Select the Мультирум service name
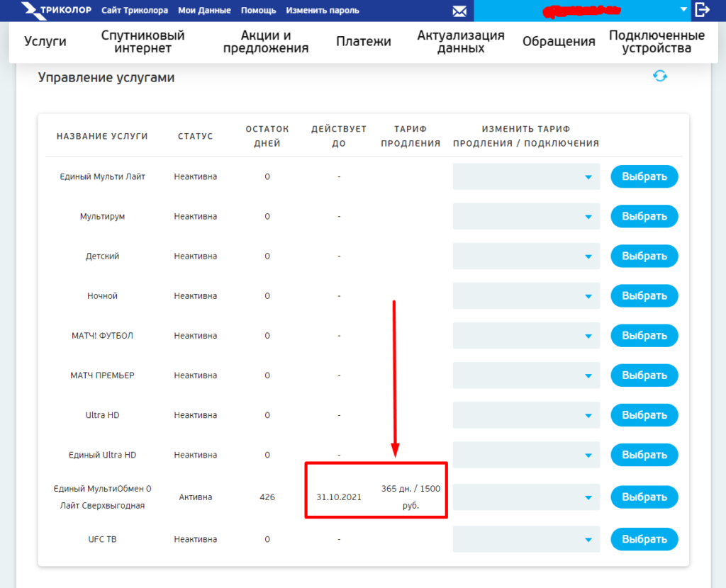726x588 pixels. pyautogui.click(x=102, y=217)
